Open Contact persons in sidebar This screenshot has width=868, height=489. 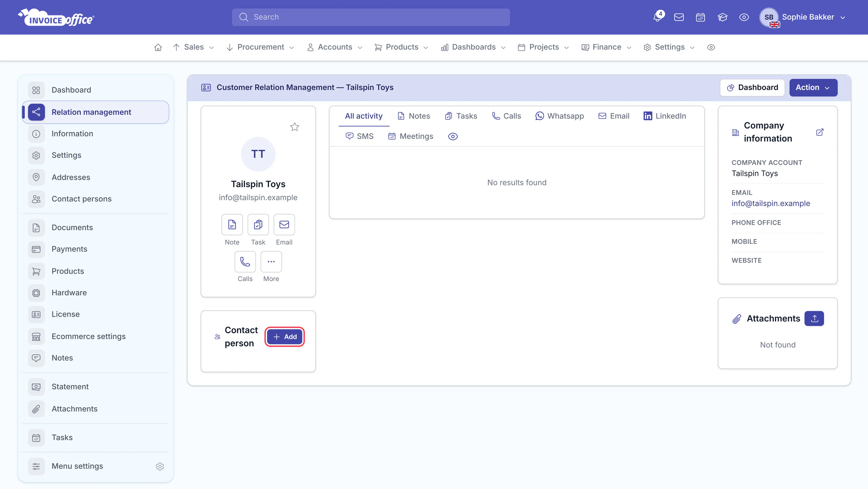95,199
